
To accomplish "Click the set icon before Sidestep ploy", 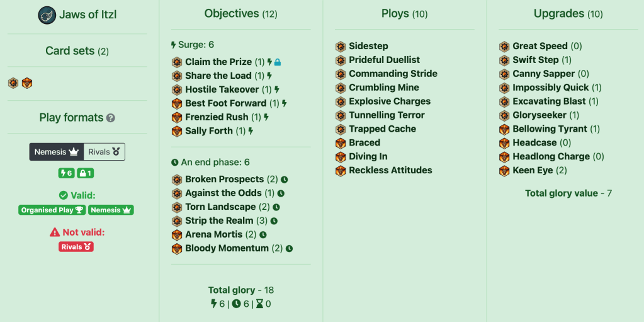I will point(341,46).
